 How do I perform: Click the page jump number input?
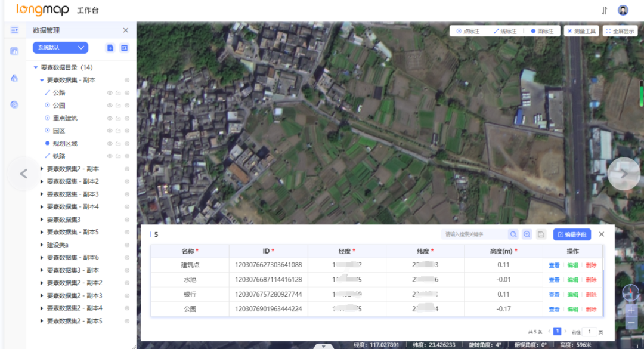point(589,332)
